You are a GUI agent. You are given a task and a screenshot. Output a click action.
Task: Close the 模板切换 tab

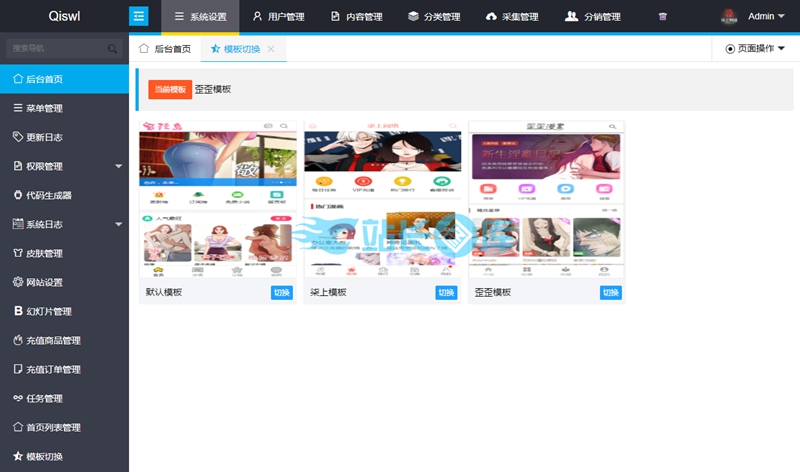point(271,49)
